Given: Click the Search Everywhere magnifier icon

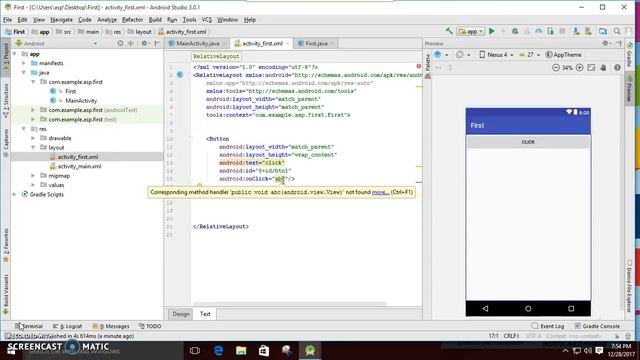Looking at the screenshot, I should [x=617, y=31].
